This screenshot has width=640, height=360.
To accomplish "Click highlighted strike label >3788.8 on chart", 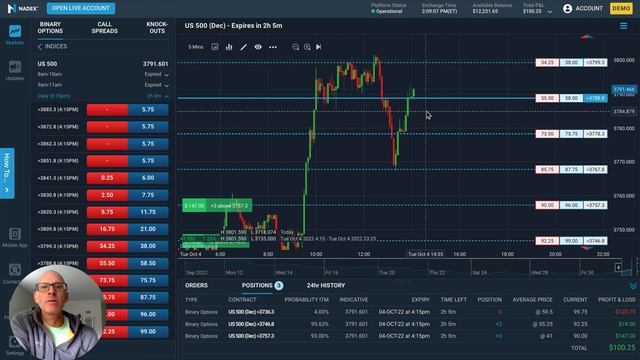I will pyautogui.click(x=595, y=98).
